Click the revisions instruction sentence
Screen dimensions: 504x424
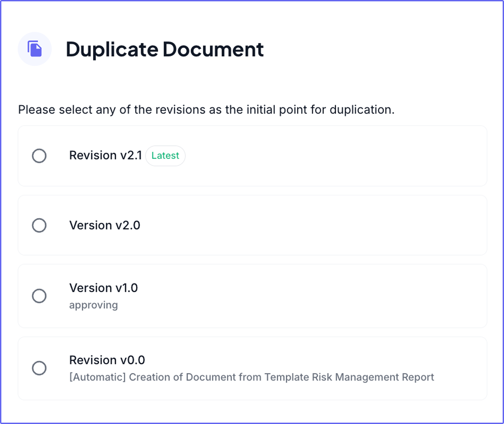point(207,109)
